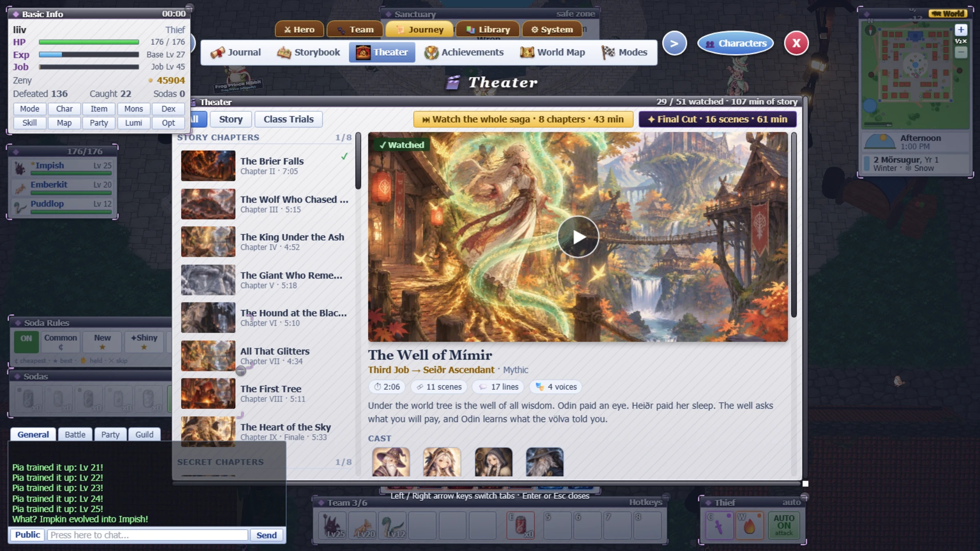Click the chapter list scrollbar
Screen dimensions: 980x551
(358, 161)
